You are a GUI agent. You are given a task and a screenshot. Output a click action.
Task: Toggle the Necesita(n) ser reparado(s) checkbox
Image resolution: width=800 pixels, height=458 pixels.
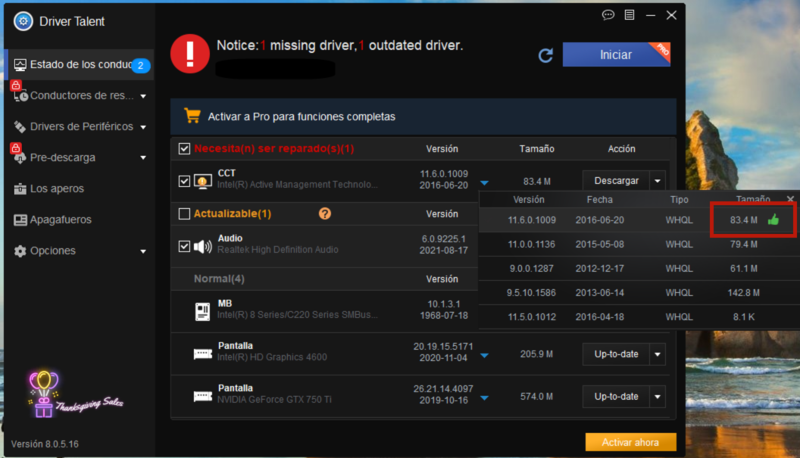(x=184, y=148)
